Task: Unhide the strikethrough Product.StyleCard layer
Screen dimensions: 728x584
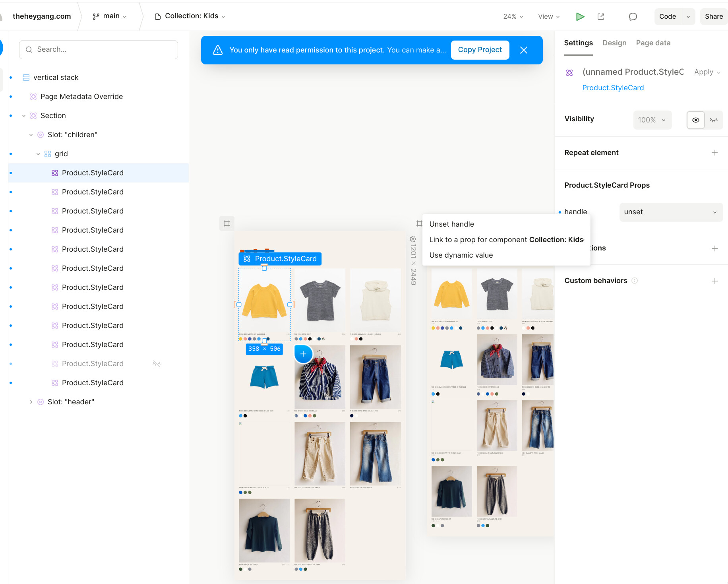Action: [157, 364]
